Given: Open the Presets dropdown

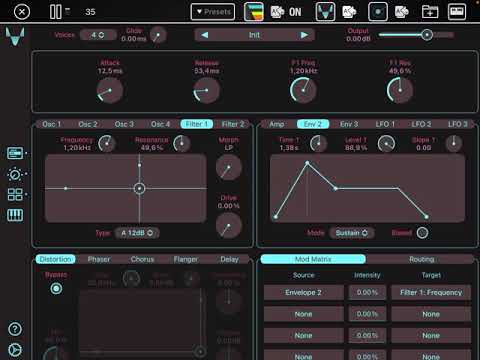Looking at the screenshot, I should [213, 12].
